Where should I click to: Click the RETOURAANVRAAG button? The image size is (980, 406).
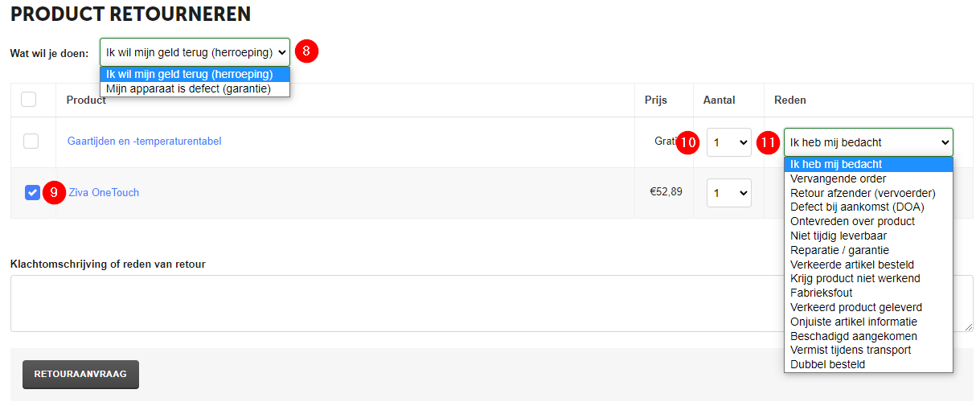[80, 375]
